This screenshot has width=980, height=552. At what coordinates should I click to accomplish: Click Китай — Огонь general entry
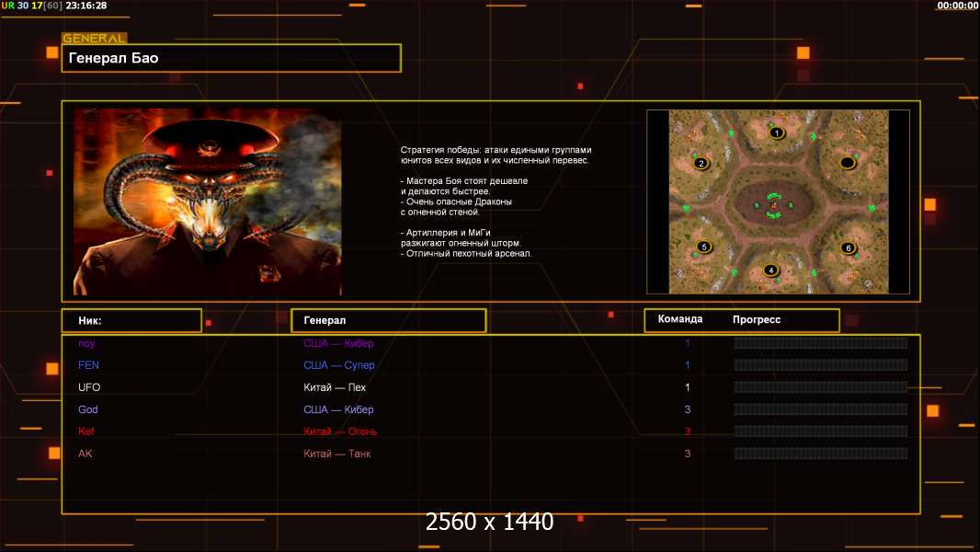(340, 431)
